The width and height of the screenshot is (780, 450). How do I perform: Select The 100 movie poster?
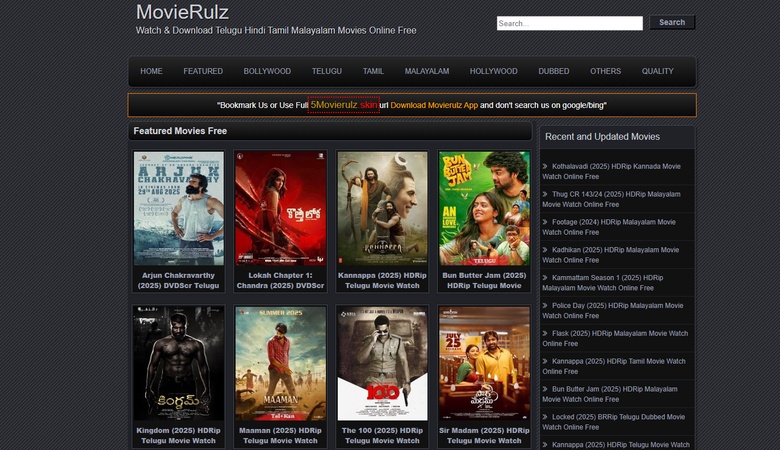[x=382, y=363]
